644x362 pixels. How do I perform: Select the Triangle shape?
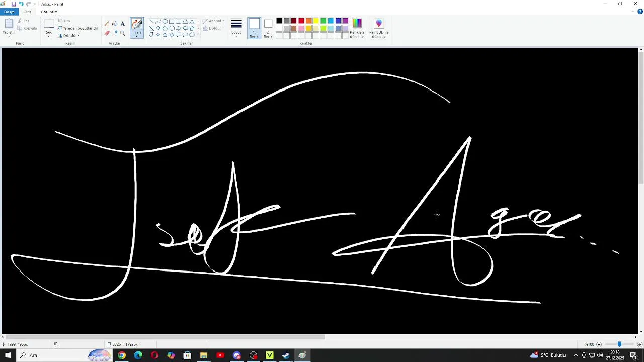pyautogui.click(x=192, y=21)
